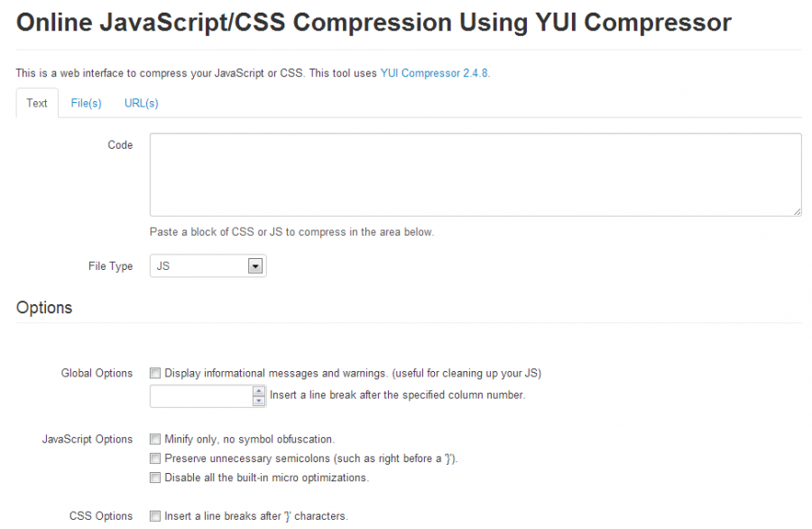Click the File Type dropdown arrow

254,266
